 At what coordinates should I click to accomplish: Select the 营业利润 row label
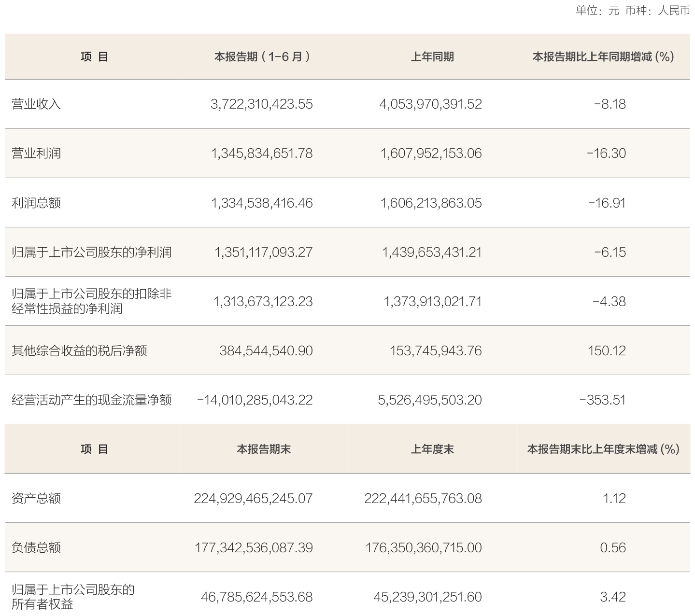click(36, 154)
